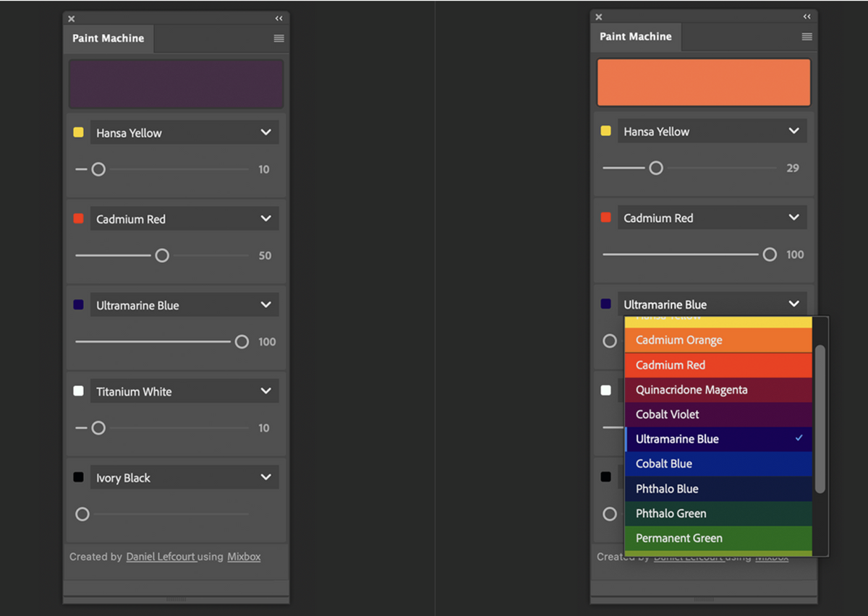Screen dimensions: 868x616
Task: Collapse the left panel with double arrows
Action: click(x=278, y=19)
